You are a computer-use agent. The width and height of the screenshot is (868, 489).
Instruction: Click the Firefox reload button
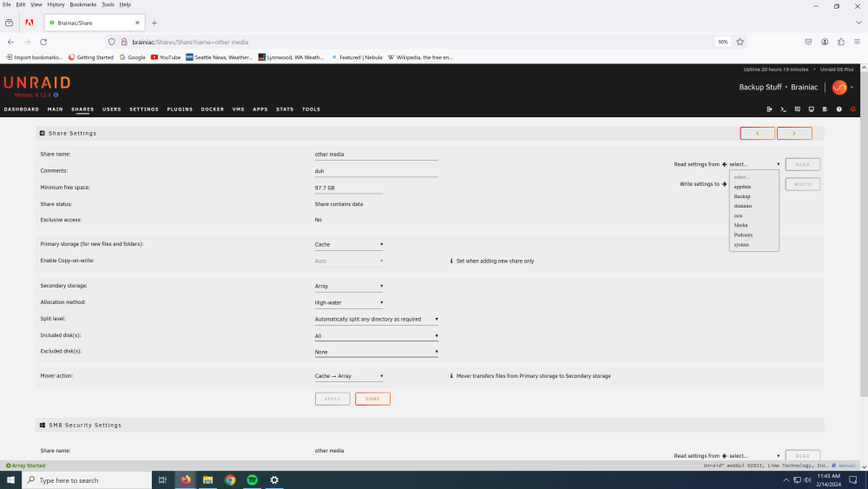(43, 42)
